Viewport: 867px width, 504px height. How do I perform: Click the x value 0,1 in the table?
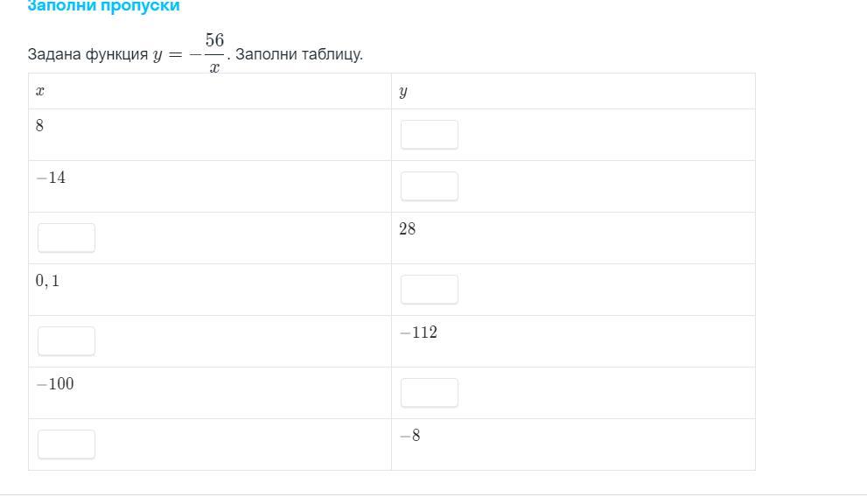(48, 281)
